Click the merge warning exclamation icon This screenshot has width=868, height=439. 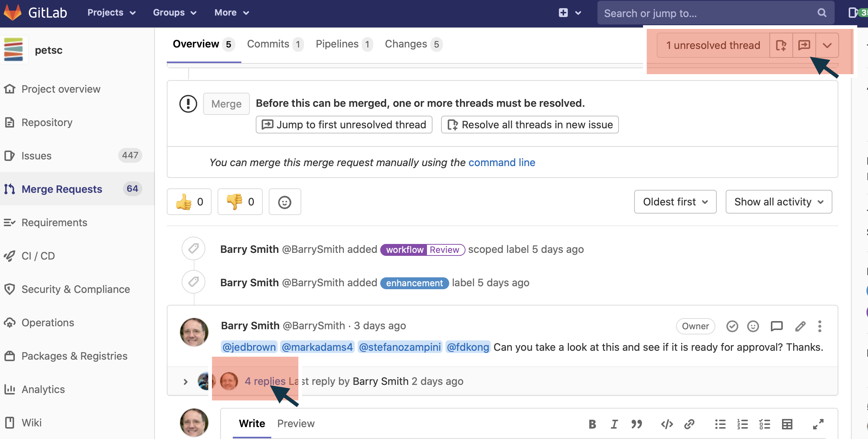coord(188,104)
